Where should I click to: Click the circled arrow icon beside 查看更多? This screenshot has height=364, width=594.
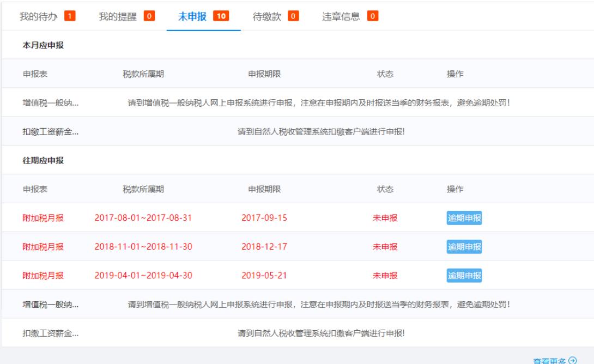pyautogui.click(x=572, y=360)
